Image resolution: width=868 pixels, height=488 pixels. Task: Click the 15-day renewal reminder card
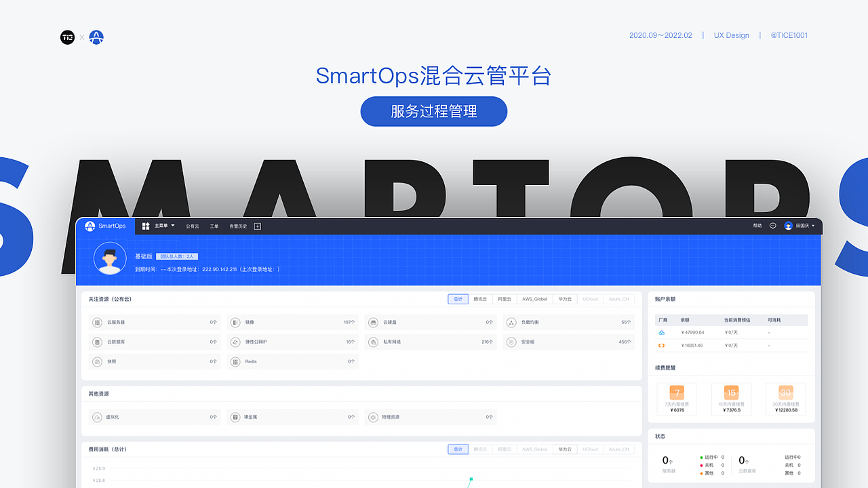pyautogui.click(x=732, y=399)
